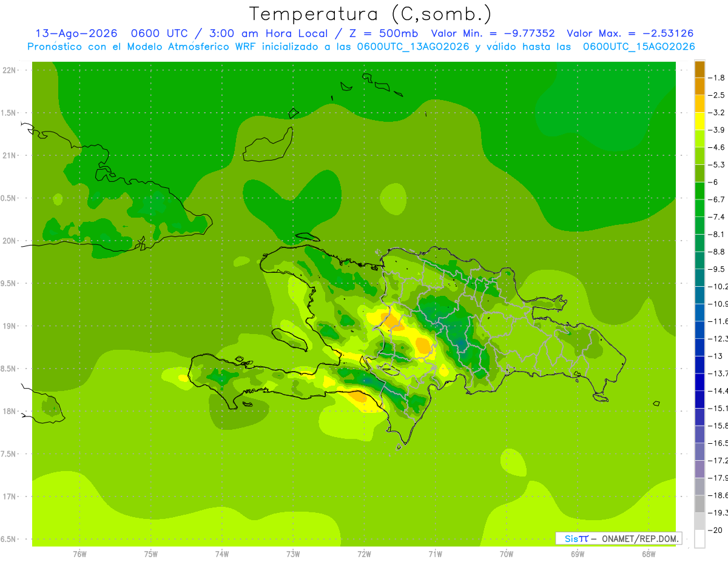Image resolution: width=728 pixels, height=562 pixels.
Task: Click the '71W' longitude label
Action: pos(435,554)
